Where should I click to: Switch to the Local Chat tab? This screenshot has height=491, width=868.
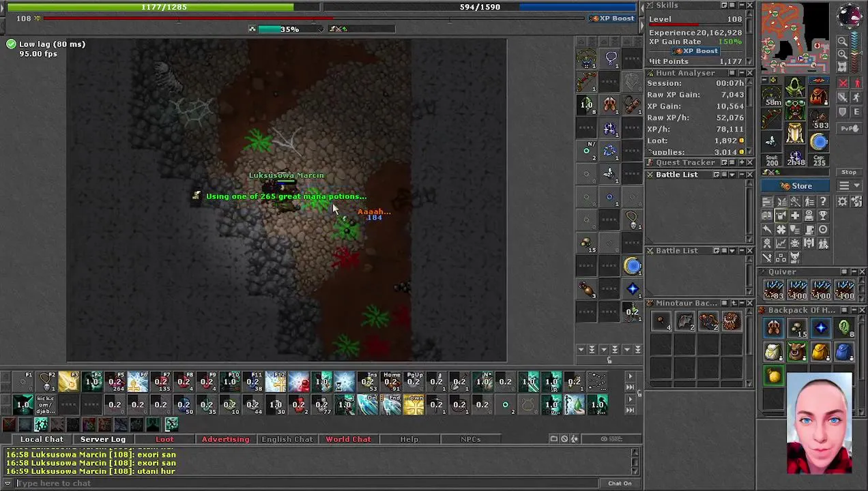click(x=41, y=439)
